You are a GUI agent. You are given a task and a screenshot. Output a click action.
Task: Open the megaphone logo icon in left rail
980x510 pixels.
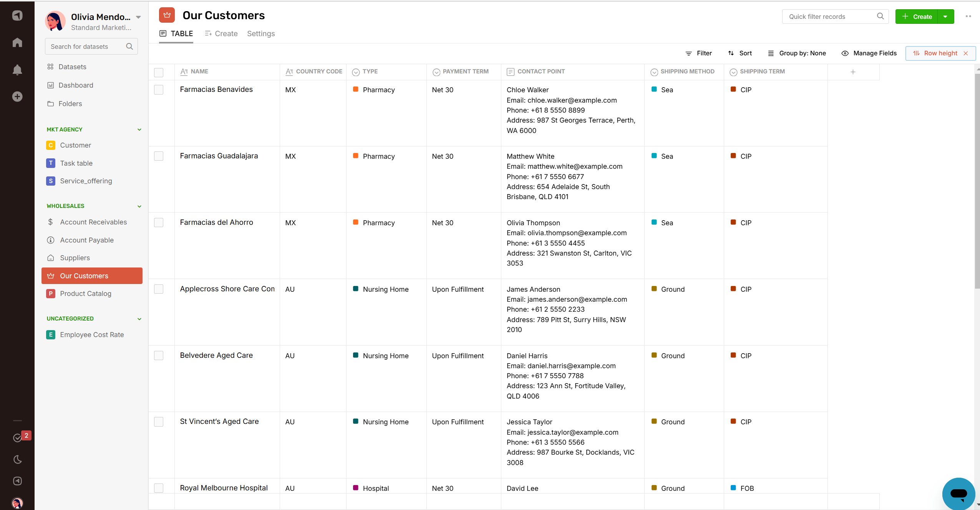point(17,15)
